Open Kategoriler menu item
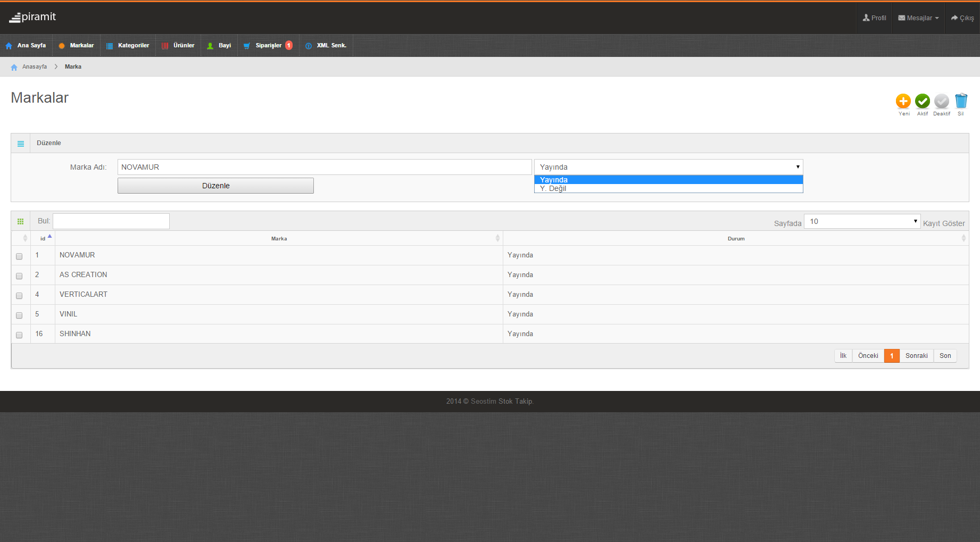The height and width of the screenshot is (542, 980). point(128,46)
